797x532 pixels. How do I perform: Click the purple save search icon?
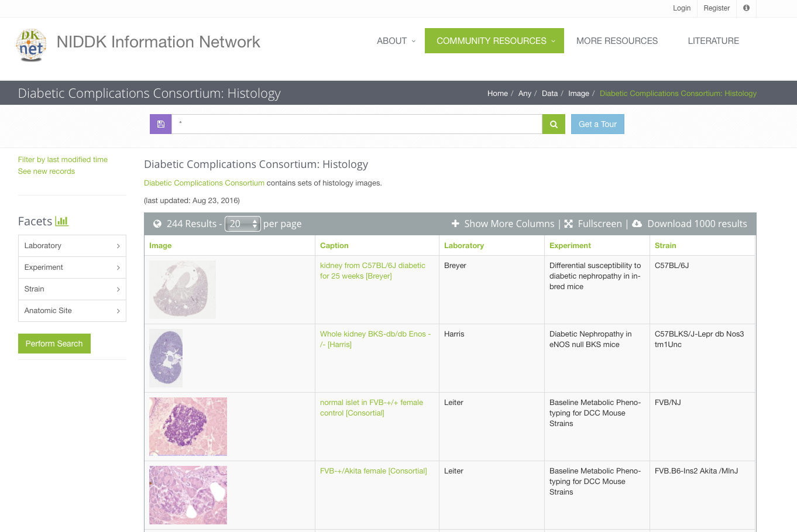[160, 124]
